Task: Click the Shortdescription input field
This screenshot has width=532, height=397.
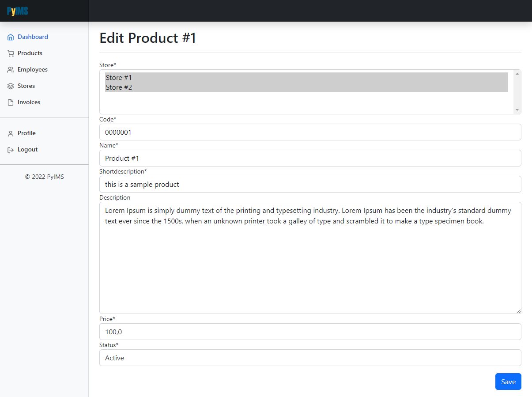Action: (310, 184)
